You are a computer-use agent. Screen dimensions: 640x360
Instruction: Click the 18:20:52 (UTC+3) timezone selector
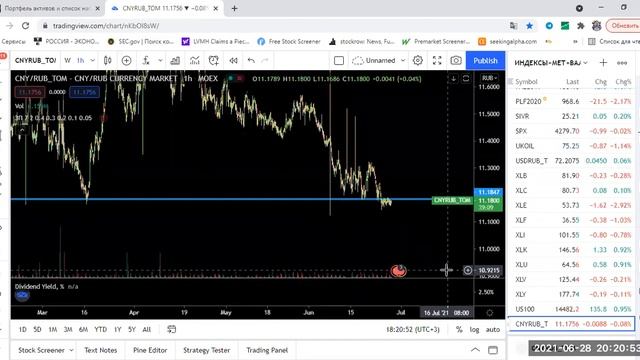point(413,329)
